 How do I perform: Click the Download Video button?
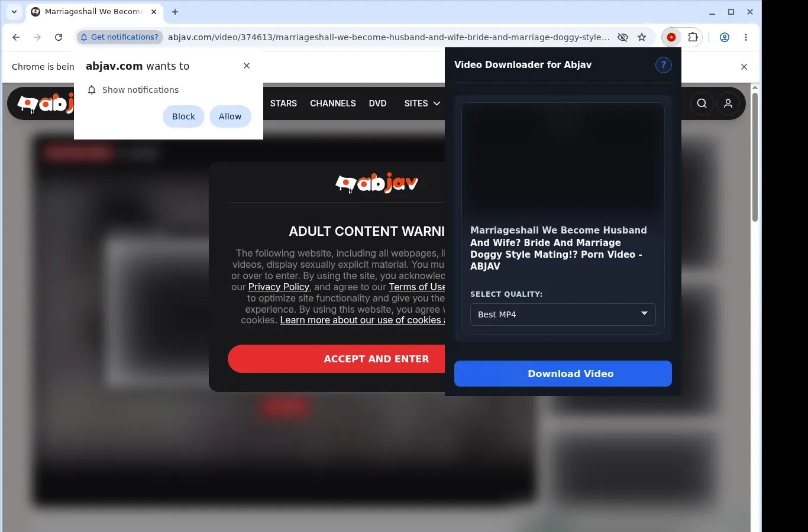[x=563, y=374]
